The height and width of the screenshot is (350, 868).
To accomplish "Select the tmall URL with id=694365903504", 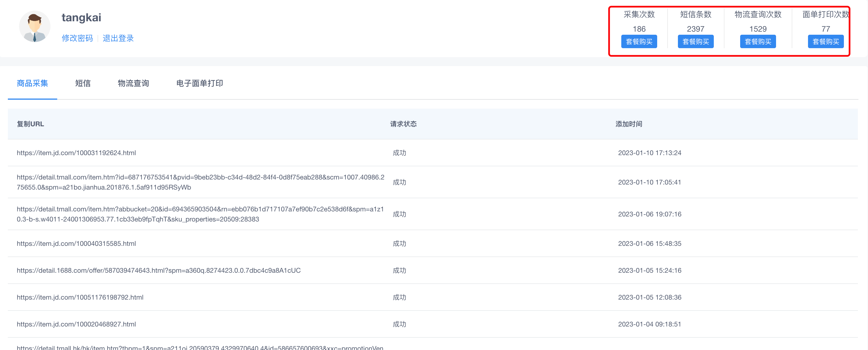I will coord(200,214).
